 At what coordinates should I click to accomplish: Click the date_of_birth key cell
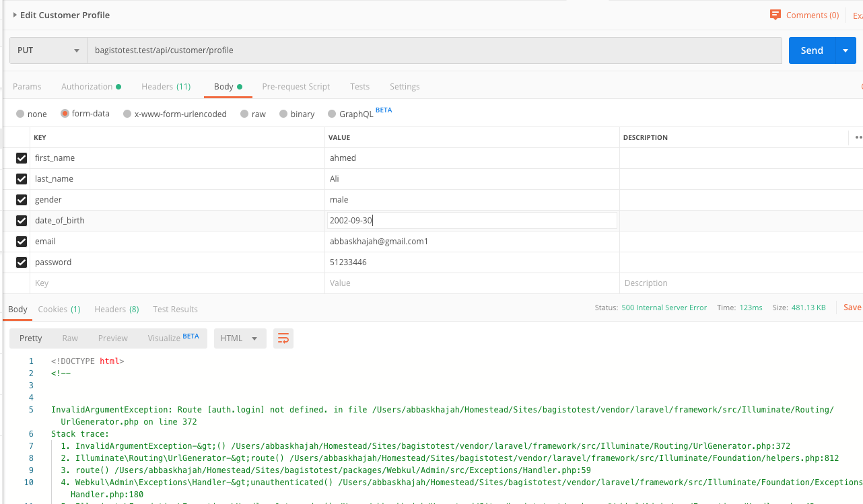pyautogui.click(x=178, y=221)
